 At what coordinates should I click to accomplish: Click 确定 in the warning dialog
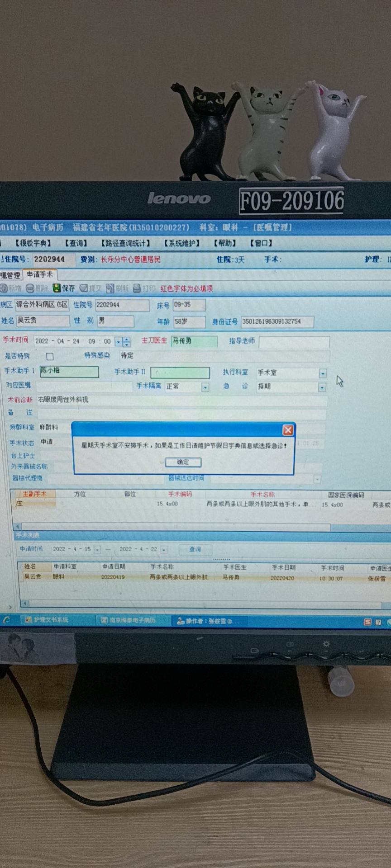tap(183, 462)
